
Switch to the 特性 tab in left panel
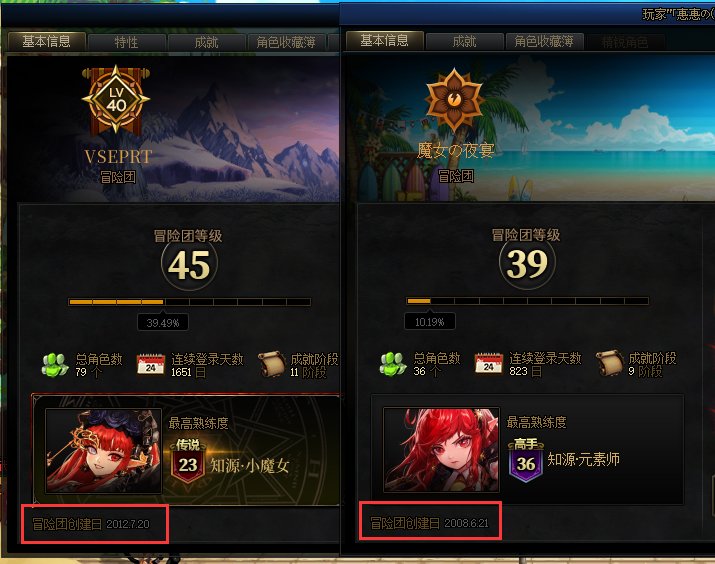[126, 42]
